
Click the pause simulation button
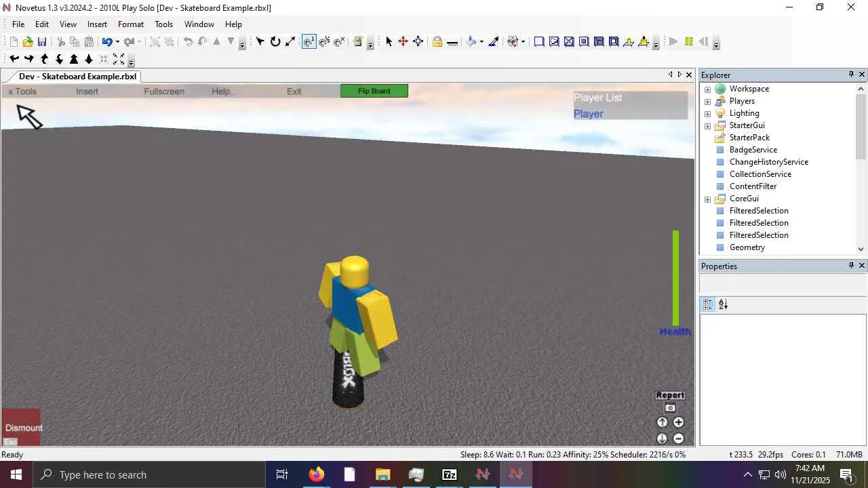(x=689, y=42)
